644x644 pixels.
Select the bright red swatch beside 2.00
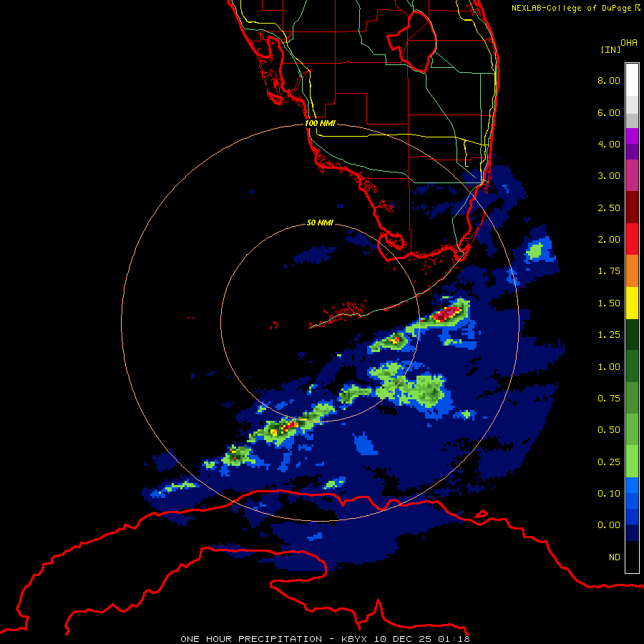pyautogui.click(x=632, y=239)
